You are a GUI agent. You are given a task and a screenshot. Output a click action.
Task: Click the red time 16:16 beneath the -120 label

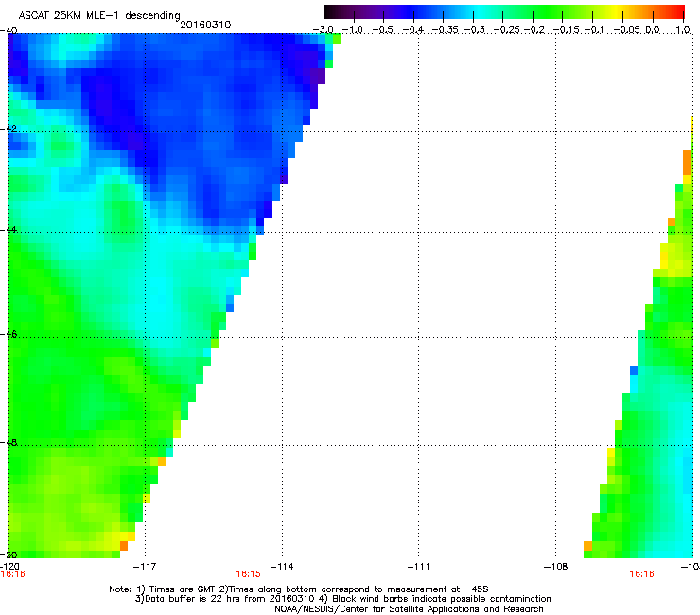coord(12,574)
